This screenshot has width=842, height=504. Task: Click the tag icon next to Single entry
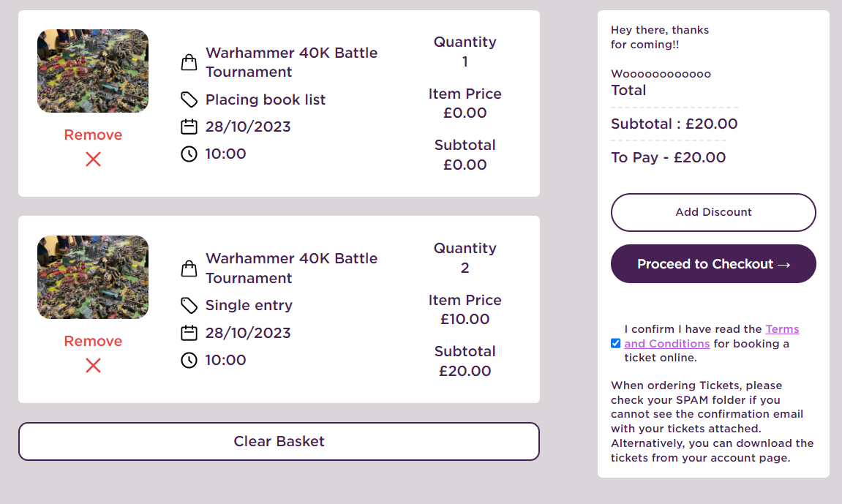pyautogui.click(x=189, y=306)
